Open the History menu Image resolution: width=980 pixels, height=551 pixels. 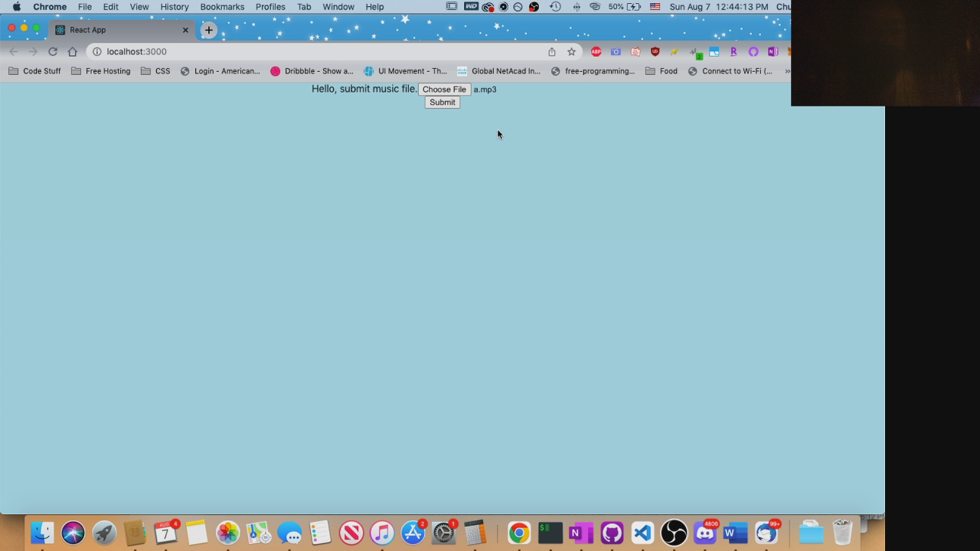175,7
